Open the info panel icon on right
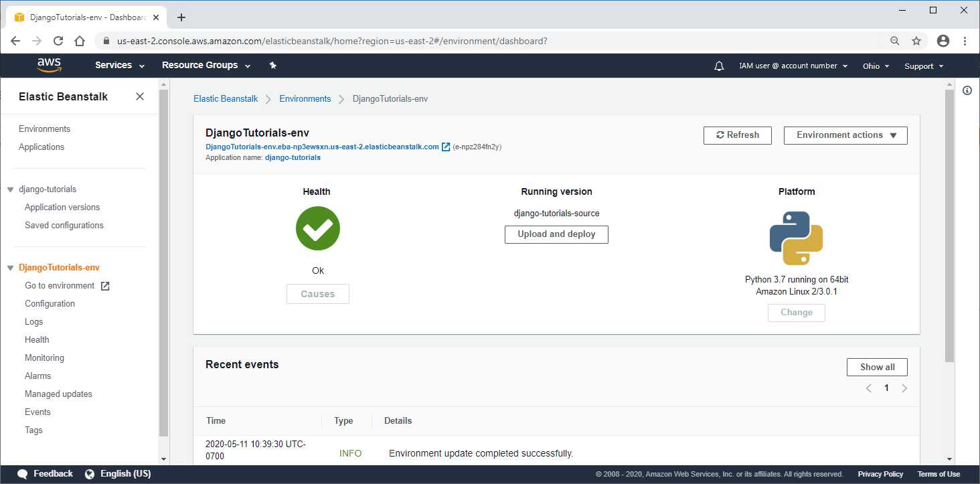This screenshot has width=980, height=484. pyautogui.click(x=967, y=90)
